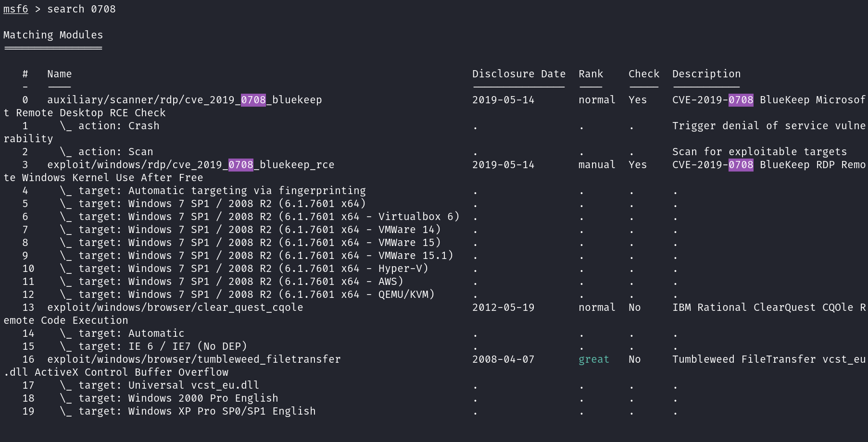Select the exploit/windows/browser/clear_quest_cqole module name

tap(175, 307)
